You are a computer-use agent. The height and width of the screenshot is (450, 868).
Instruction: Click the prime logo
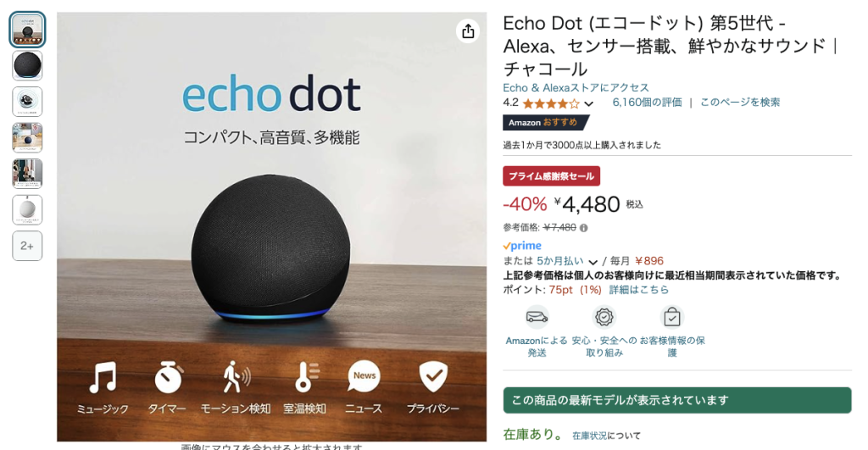point(522,245)
